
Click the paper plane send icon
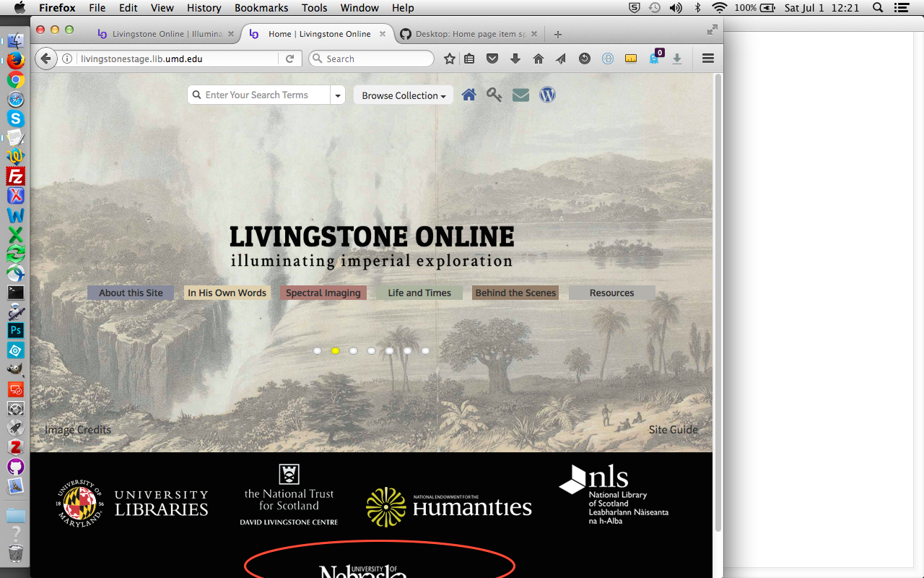pyautogui.click(x=561, y=59)
